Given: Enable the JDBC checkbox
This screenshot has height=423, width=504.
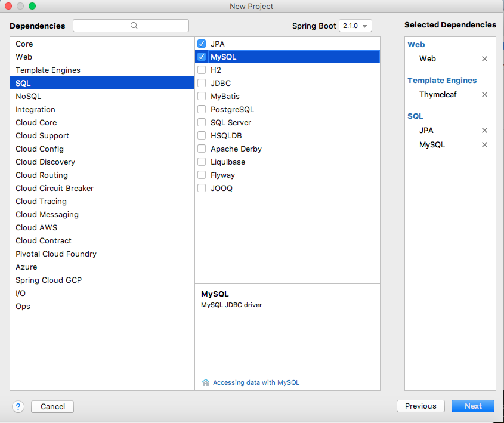Looking at the screenshot, I should coord(202,83).
